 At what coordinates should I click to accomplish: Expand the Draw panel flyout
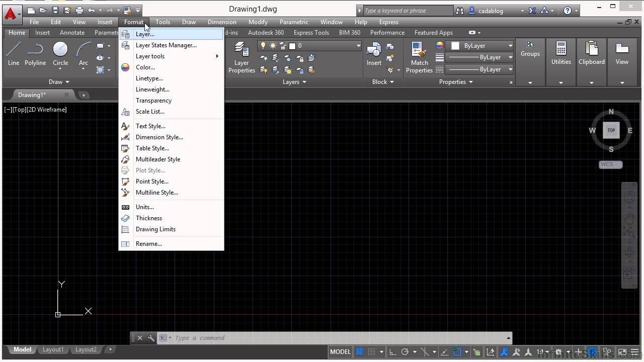(59, 82)
